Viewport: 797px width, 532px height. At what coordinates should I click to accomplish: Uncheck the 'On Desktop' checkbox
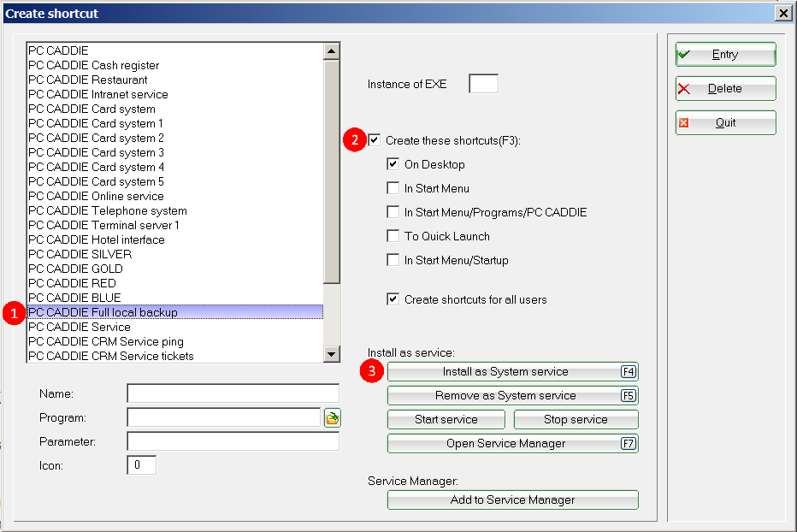(x=393, y=164)
